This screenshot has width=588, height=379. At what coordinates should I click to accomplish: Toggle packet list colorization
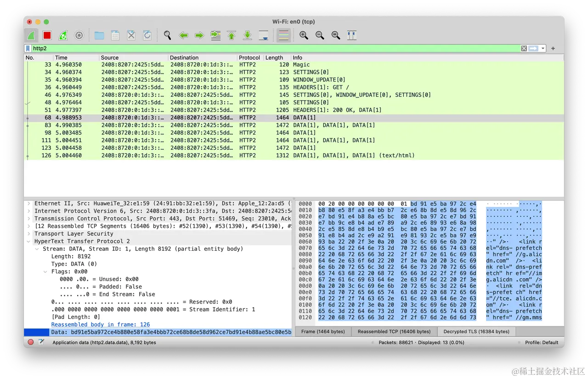click(x=283, y=35)
